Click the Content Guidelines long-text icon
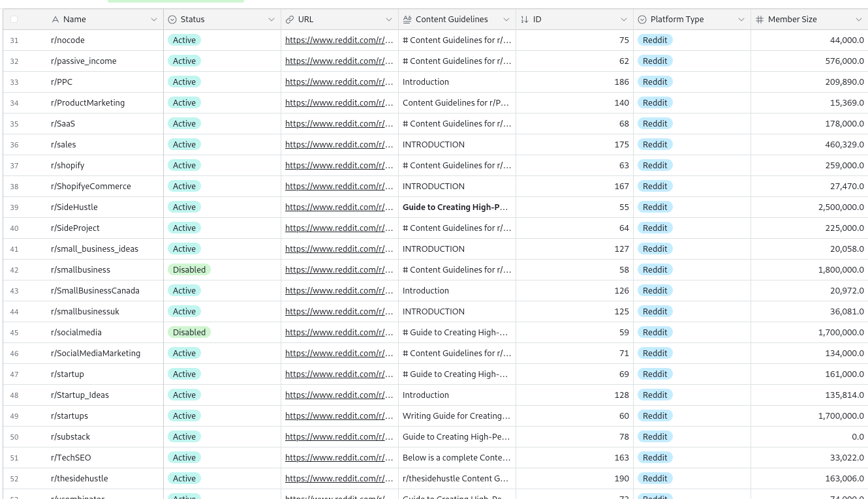Screen dimensions: 868x499 [x=407, y=20]
